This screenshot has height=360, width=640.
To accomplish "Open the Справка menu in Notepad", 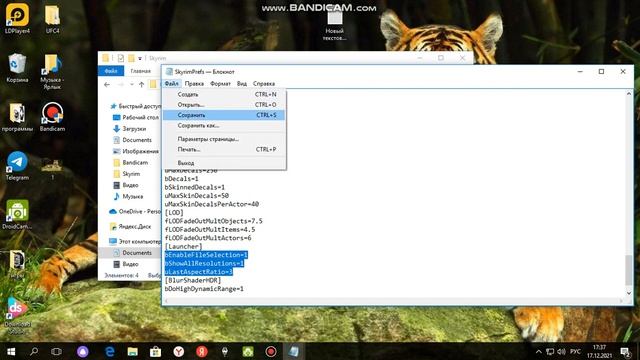I will pyautogui.click(x=264, y=83).
